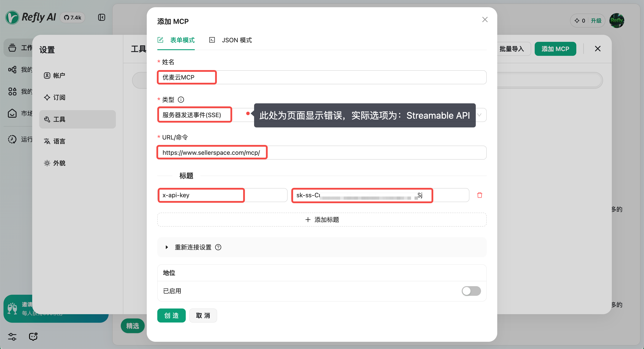Open 订阅 settings section
This screenshot has height=349, width=644.
77,97
